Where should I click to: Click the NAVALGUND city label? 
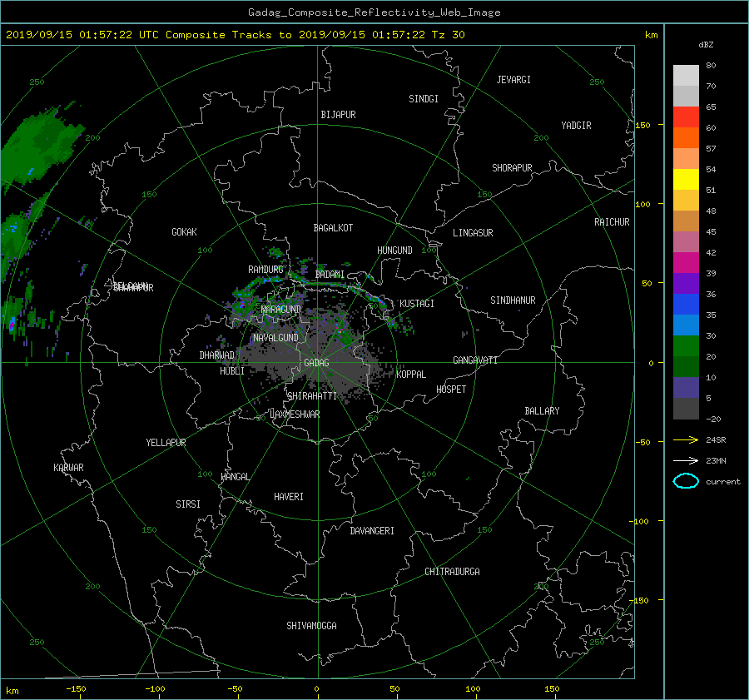[x=275, y=338]
